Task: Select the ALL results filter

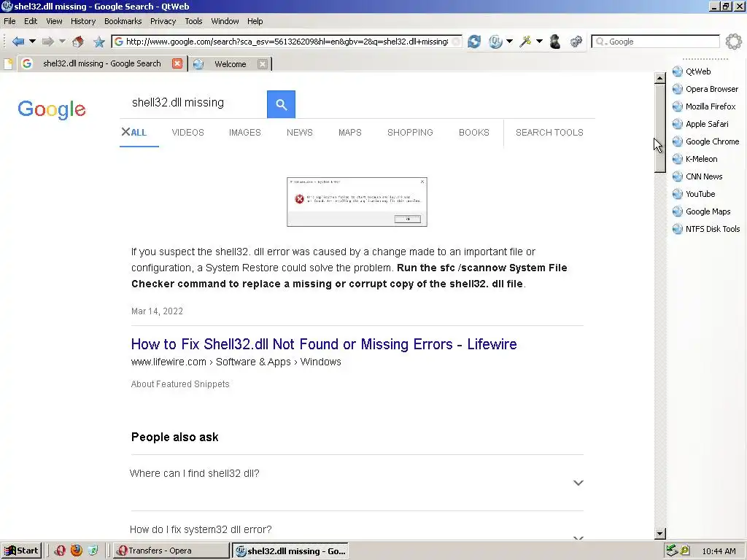Action: 139,133
